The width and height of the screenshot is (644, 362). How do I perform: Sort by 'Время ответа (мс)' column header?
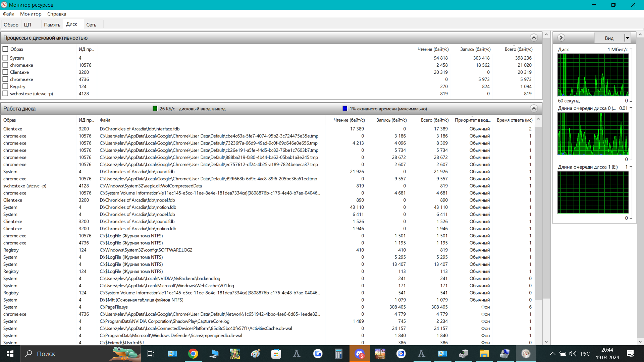click(514, 120)
